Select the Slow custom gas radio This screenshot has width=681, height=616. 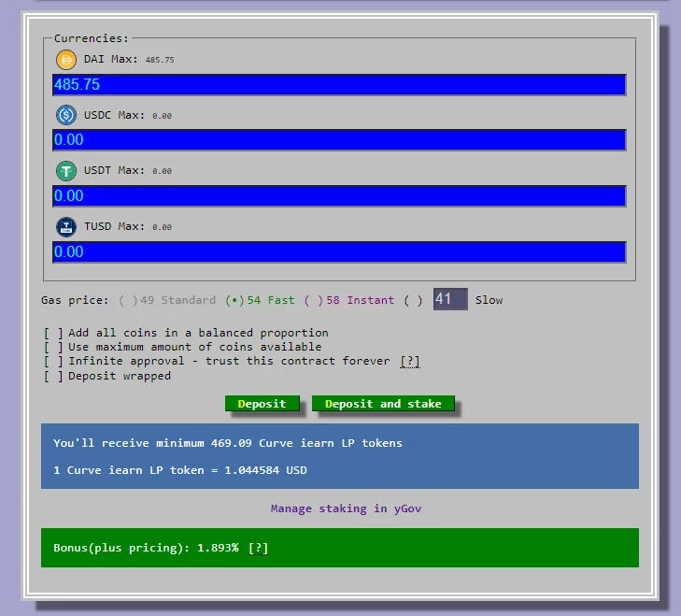coord(413,301)
